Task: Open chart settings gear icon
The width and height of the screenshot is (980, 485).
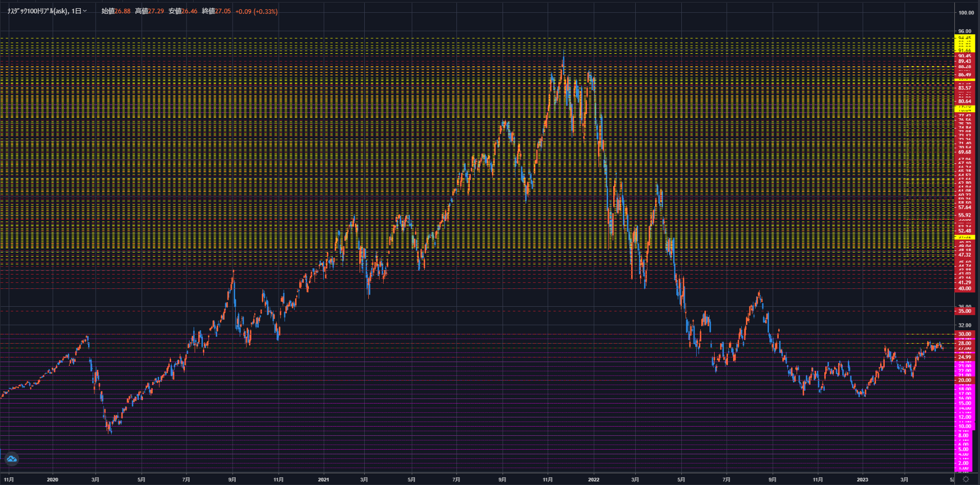Action: (x=966, y=479)
